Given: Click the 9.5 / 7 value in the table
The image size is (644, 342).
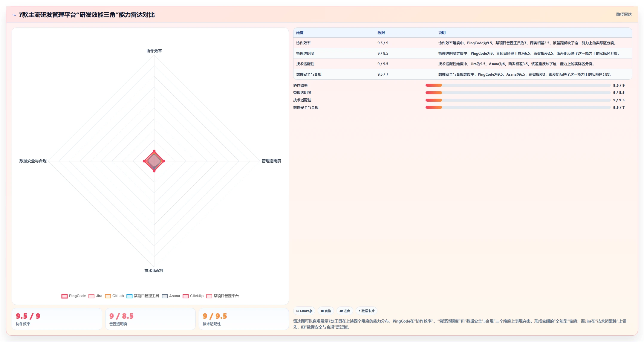Looking at the screenshot, I should click(383, 74).
